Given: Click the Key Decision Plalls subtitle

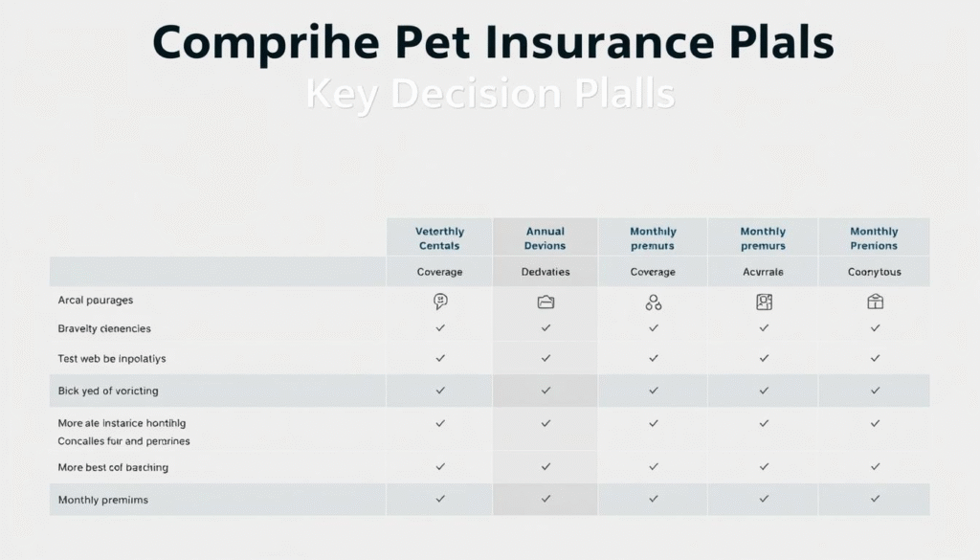Looking at the screenshot, I should pyautogui.click(x=491, y=94).
